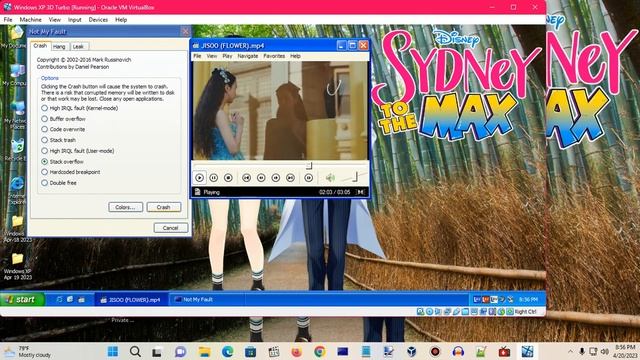Viewport: 640px width, 360px height.
Task: Click the video seek bar thumb
Action: coord(309,166)
